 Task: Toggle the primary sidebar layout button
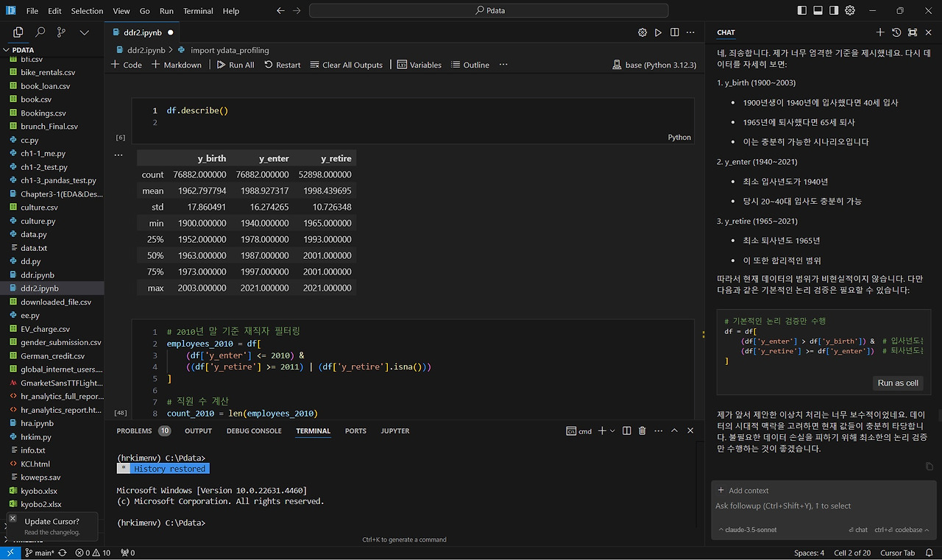801,11
